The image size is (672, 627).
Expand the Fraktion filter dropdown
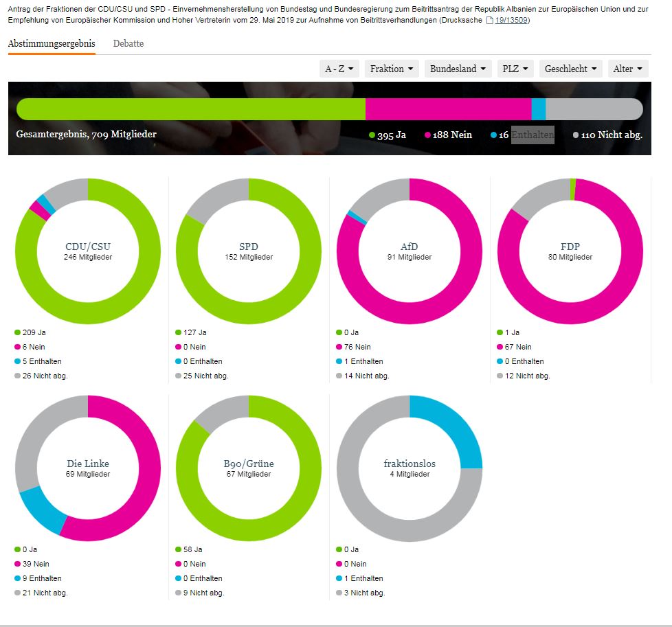click(x=392, y=69)
